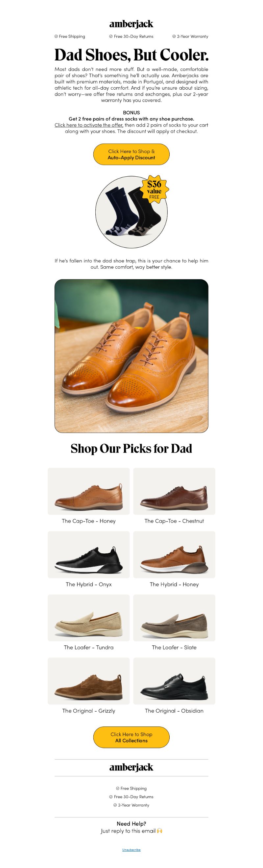Open the Click here to activate offer link
This screenshot has height=868, width=263.
[89, 125]
